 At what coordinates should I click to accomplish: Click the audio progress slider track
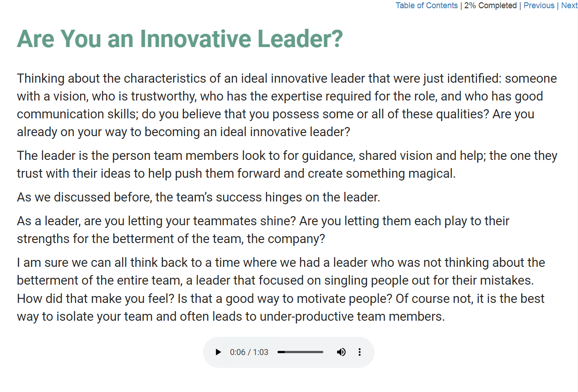tap(300, 352)
